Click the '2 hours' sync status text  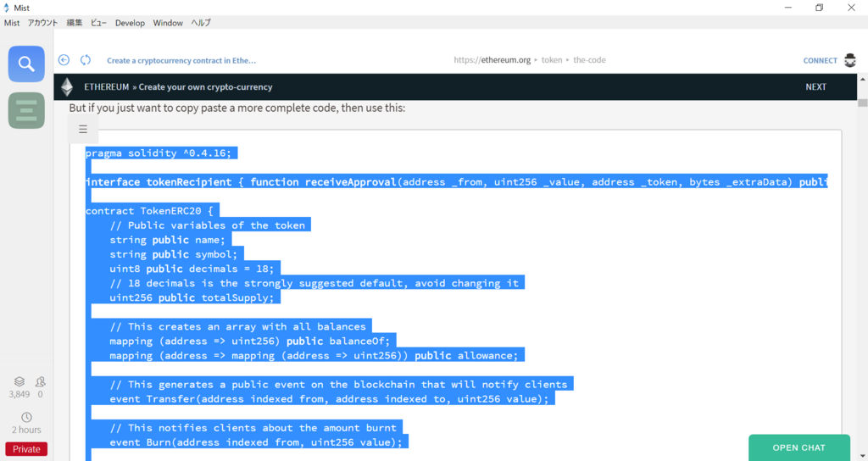(26, 430)
